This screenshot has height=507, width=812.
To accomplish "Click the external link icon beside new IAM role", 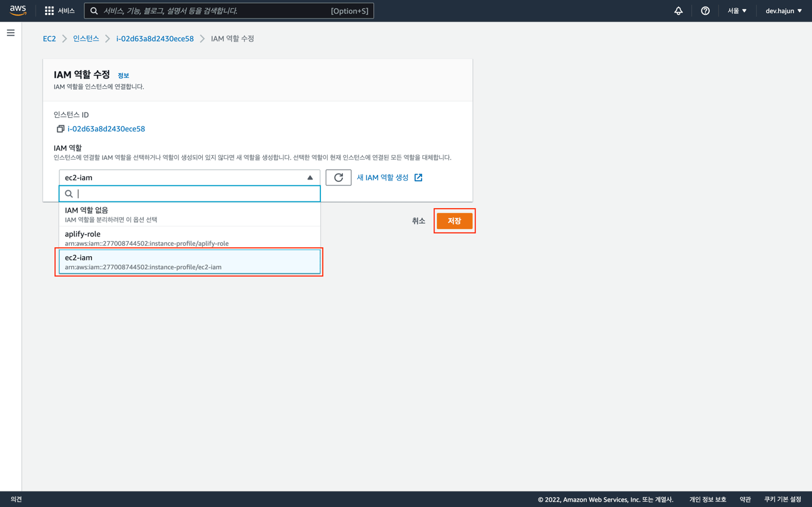I will [x=418, y=178].
